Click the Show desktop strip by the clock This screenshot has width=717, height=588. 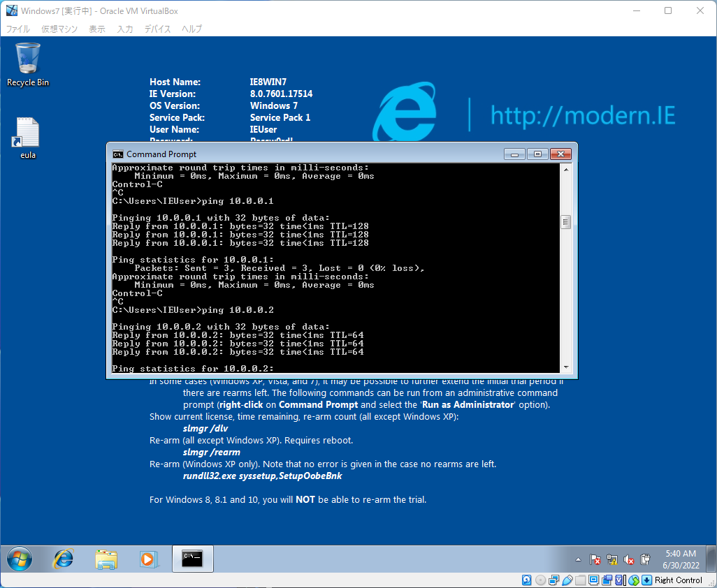click(x=711, y=559)
